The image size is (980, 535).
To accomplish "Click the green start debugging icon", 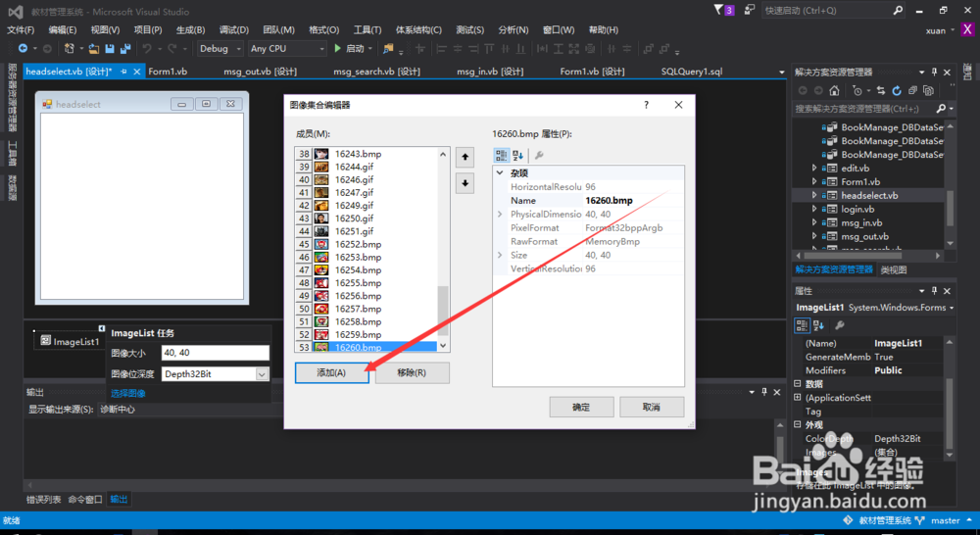I will [337, 48].
